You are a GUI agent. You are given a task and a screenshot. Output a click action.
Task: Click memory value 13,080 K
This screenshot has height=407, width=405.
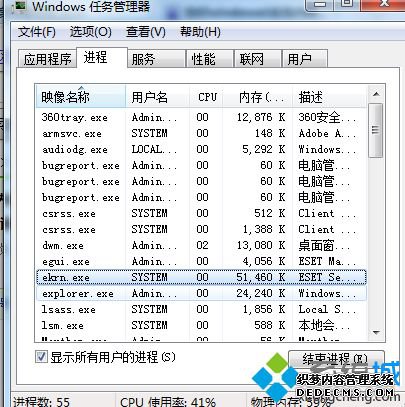point(261,245)
